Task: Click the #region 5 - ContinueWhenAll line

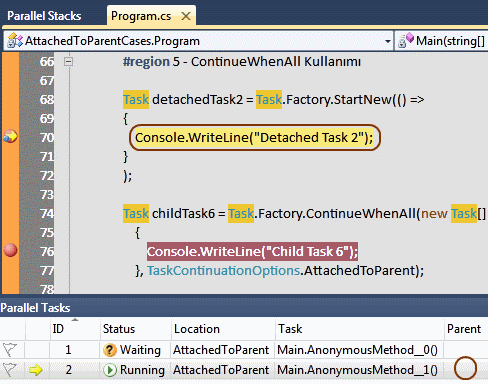Action: click(242, 62)
